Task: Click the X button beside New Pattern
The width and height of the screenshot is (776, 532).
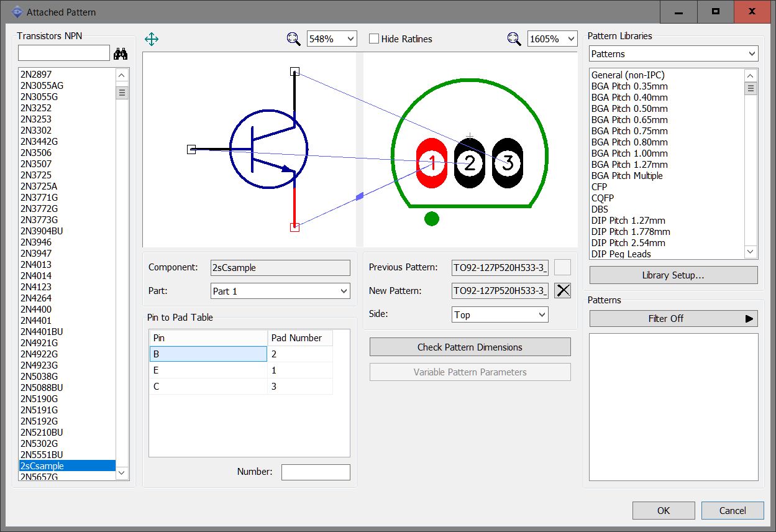Action: (x=562, y=290)
